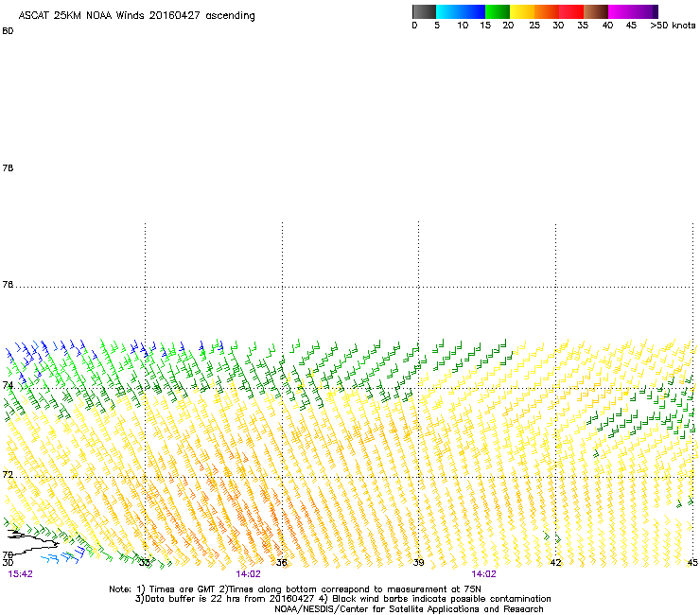This screenshot has width=700, height=615.
Task: Click the orange 25-30 knots legend segment
Action: pyautogui.click(x=547, y=11)
